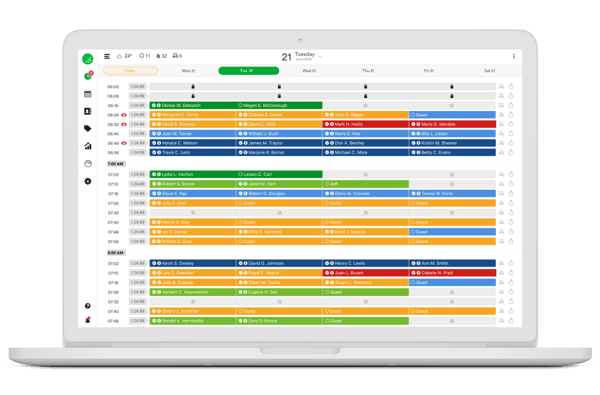Toggle the Guest check-in circle at 06:24
Screen dimensions: 600x395
(412, 115)
